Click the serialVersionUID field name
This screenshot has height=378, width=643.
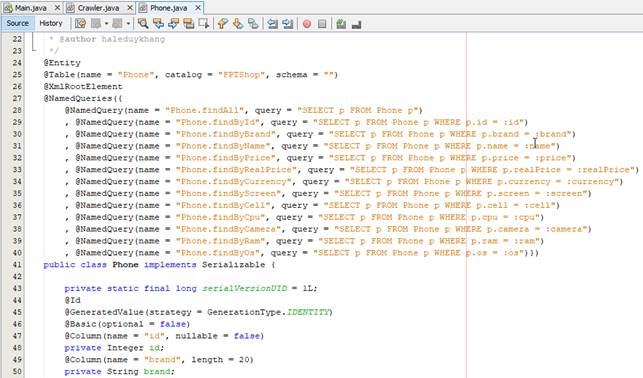tap(245, 289)
